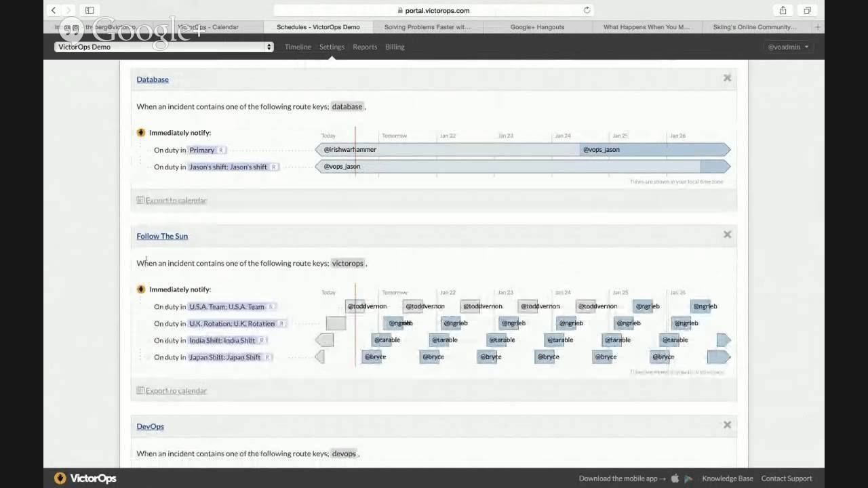This screenshot has height=488, width=868.
Task: Click the U.S.A. Team rotation tag
Action: (x=232, y=306)
